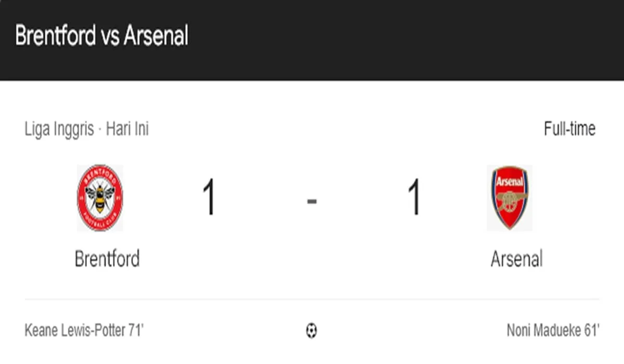Image resolution: width=624 pixels, height=364 pixels.
Task: Select Brentford's score of 1
Action: (209, 198)
